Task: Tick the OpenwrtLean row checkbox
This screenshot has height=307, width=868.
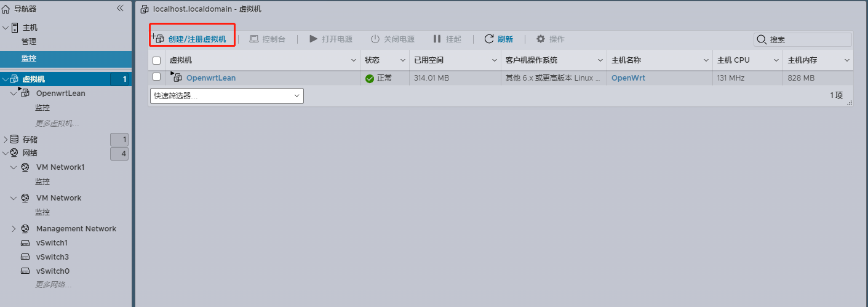Action: (x=157, y=77)
